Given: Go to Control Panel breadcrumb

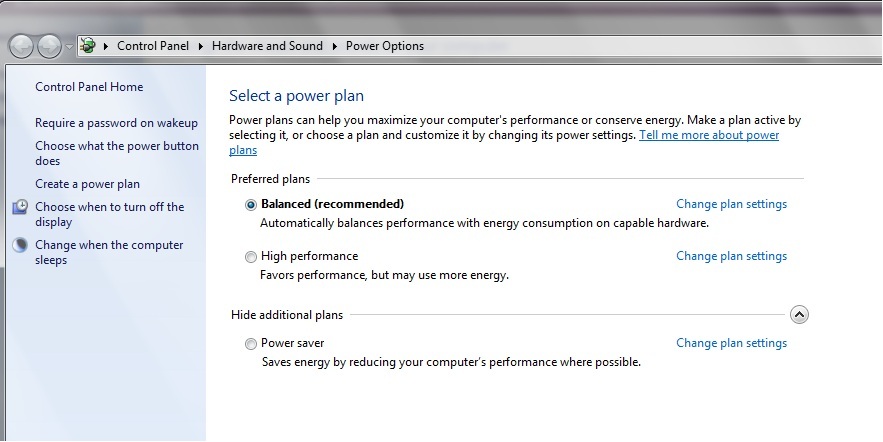Looking at the screenshot, I should (x=153, y=46).
